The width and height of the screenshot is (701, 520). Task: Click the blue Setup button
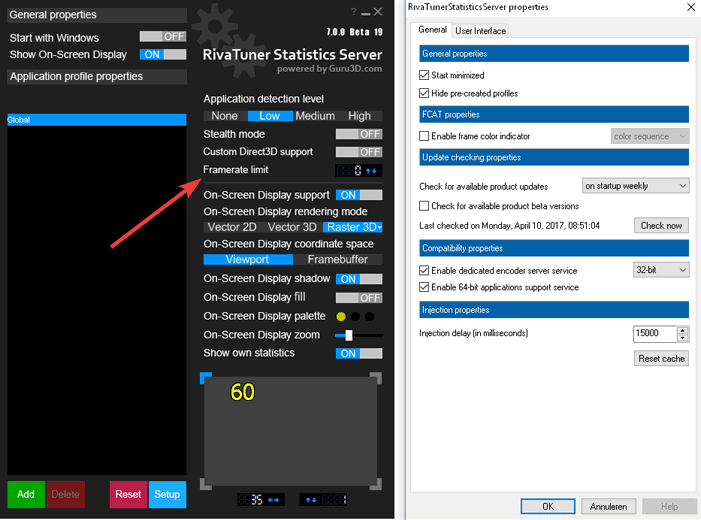pyautogui.click(x=167, y=495)
